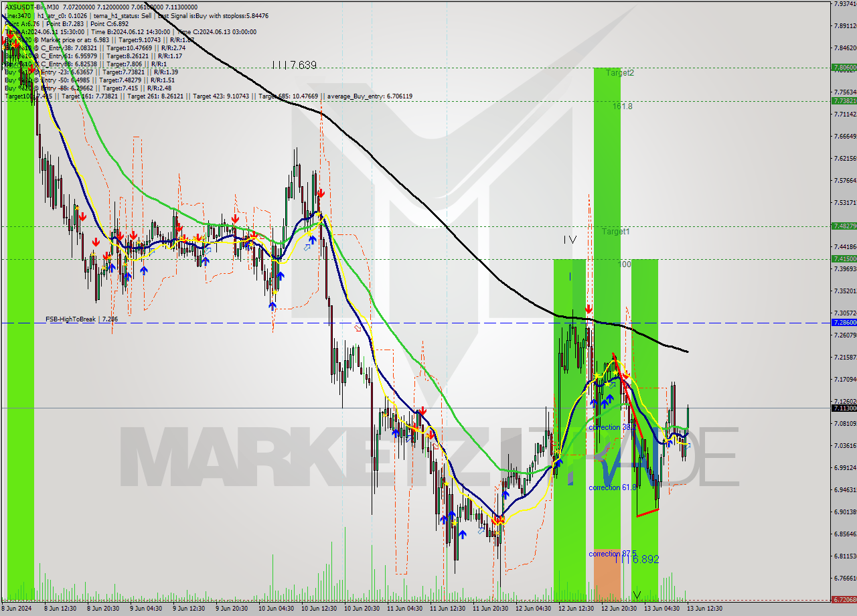Viewport: 857px width, 616px height.
Task: Click the 7.93741 price axis label
Action: [844, 4]
